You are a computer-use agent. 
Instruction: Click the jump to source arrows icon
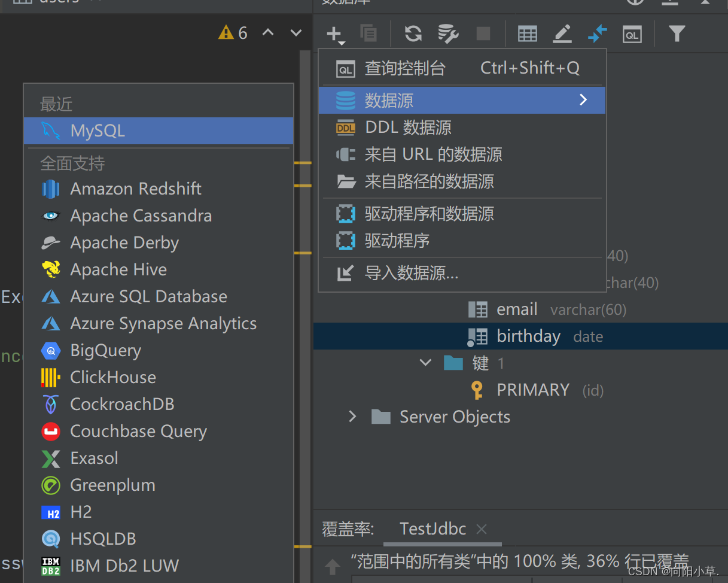pos(597,34)
